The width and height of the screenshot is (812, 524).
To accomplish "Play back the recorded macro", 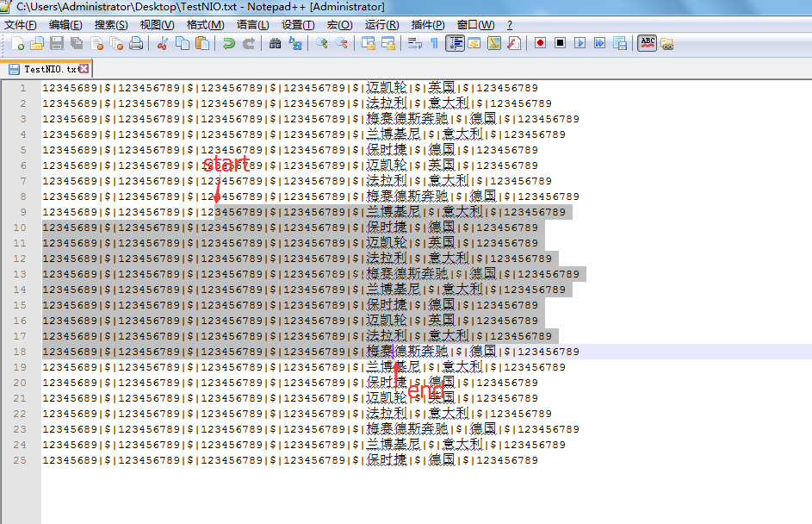I will coord(580,43).
